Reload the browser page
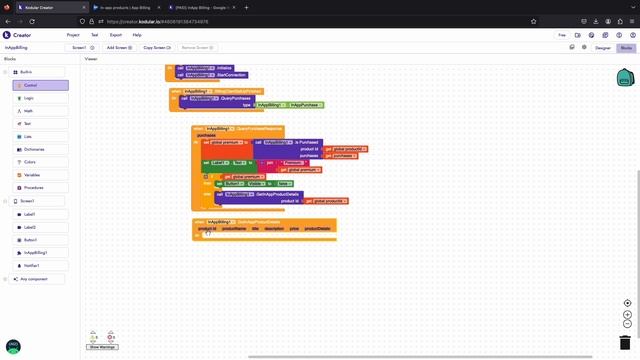The width and height of the screenshot is (640, 360). [32, 21]
